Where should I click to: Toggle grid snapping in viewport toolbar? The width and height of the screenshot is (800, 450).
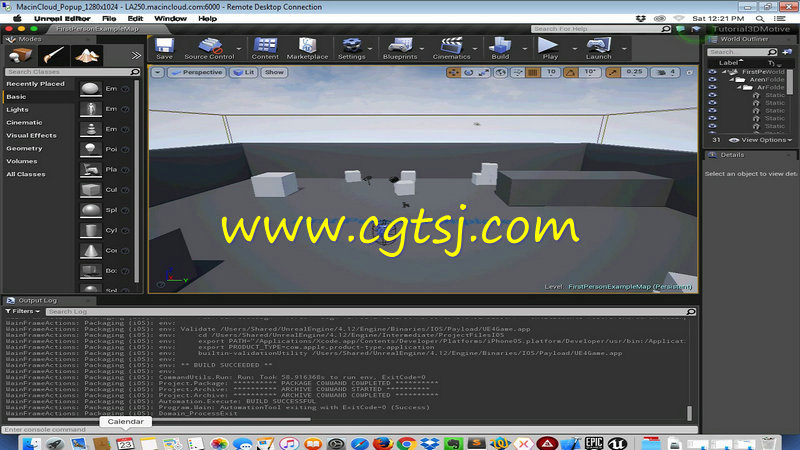tap(533, 72)
